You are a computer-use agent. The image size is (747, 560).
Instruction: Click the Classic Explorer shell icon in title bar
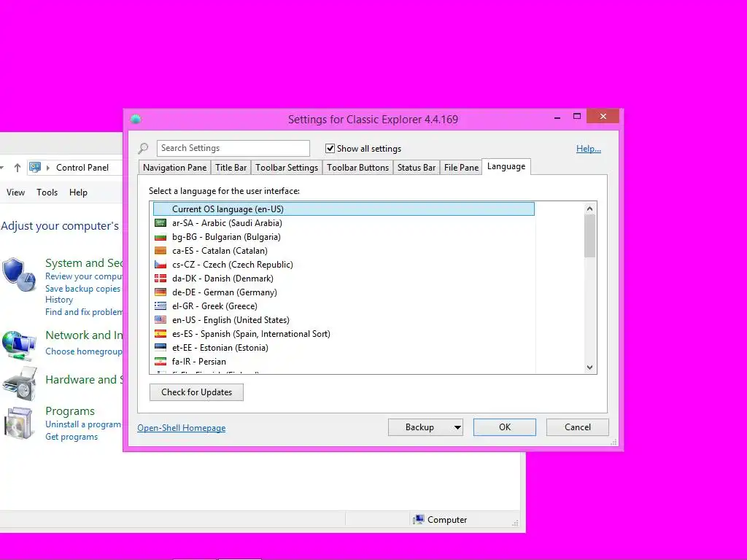(x=136, y=119)
